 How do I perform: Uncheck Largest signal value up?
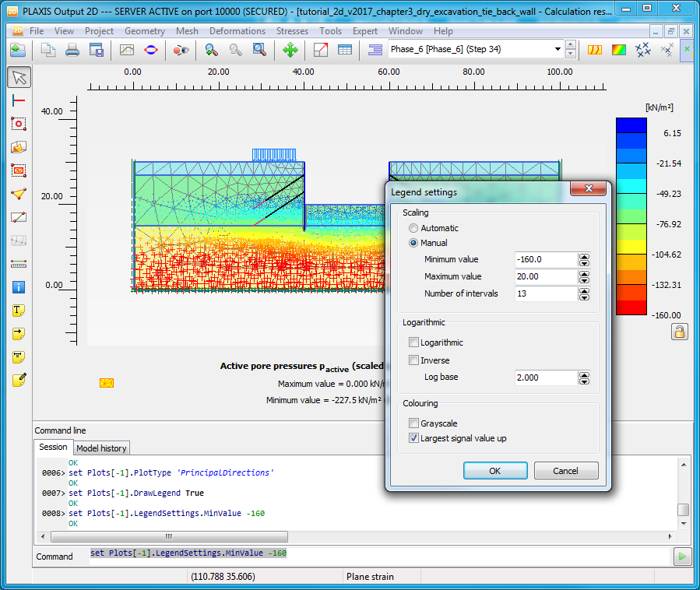413,438
